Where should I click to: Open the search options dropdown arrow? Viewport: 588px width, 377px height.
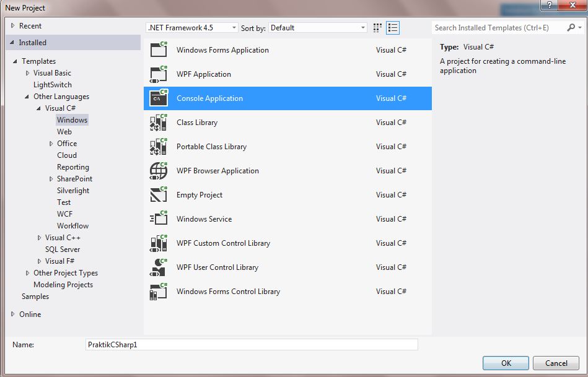[580, 28]
